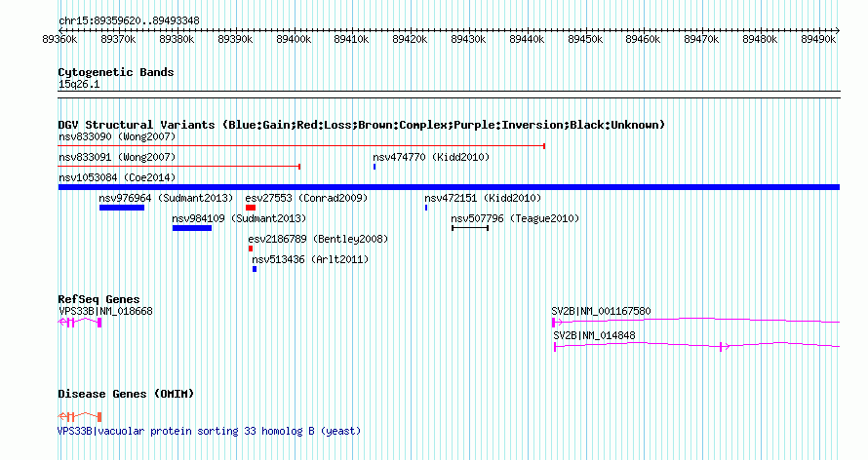Click the 89420k ruler tick label

click(x=410, y=39)
